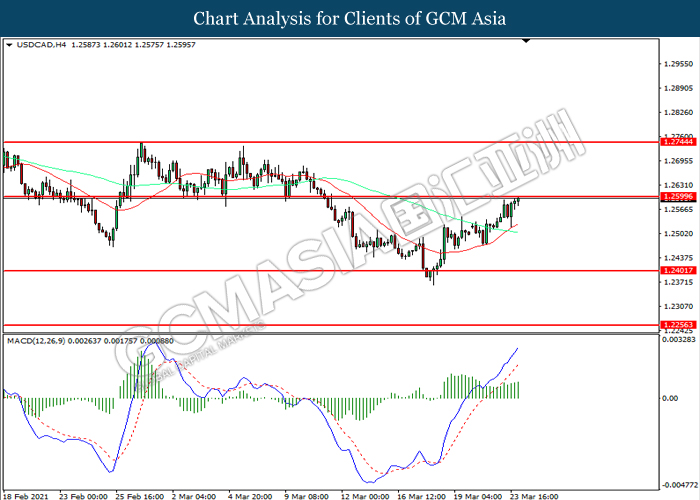Click the 23 Mar 16:00 time label

[x=534, y=496]
